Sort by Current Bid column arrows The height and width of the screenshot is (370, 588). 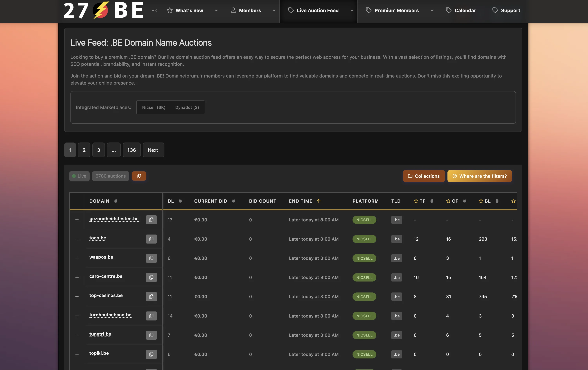pos(234,201)
